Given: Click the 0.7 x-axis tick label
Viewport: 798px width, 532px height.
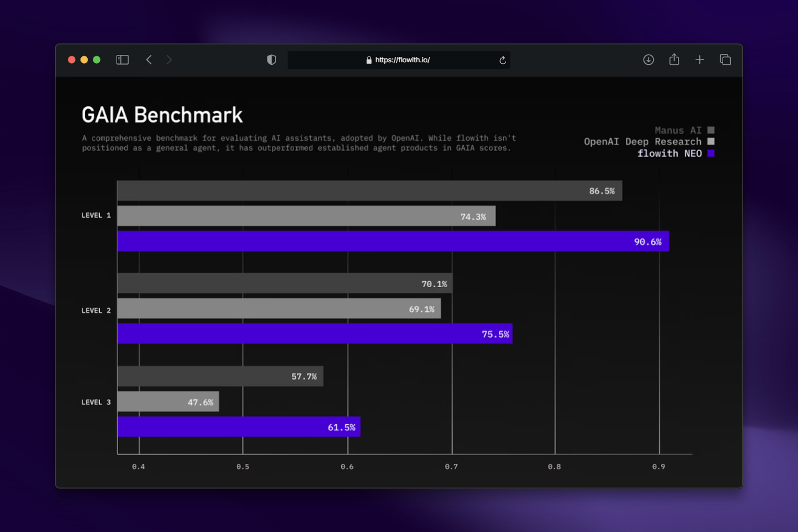Looking at the screenshot, I should 451,467.
